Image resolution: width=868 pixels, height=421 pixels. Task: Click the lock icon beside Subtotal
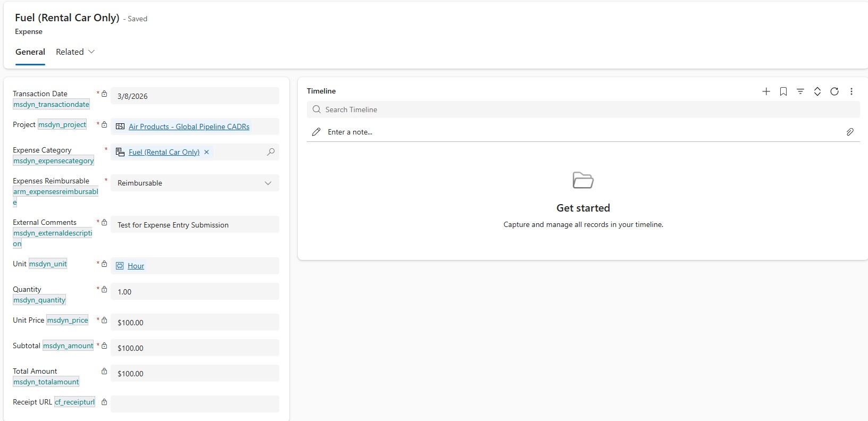(104, 346)
